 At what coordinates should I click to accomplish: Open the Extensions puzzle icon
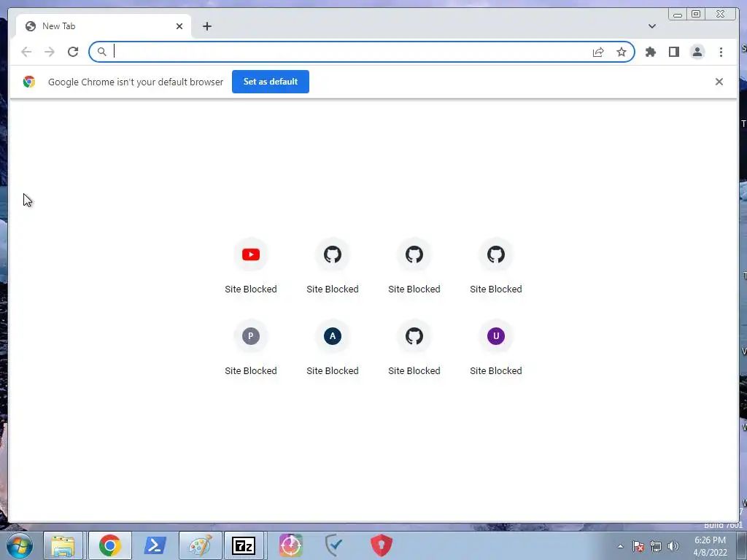click(651, 52)
